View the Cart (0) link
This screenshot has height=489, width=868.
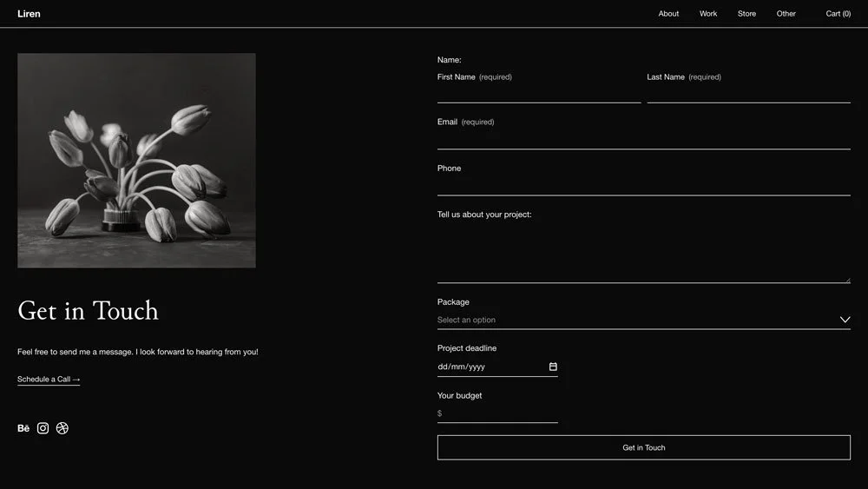tap(838, 13)
